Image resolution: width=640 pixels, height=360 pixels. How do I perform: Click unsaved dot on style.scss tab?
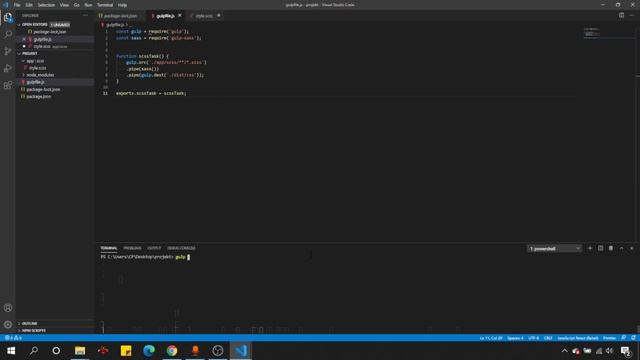pyautogui.click(x=219, y=16)
